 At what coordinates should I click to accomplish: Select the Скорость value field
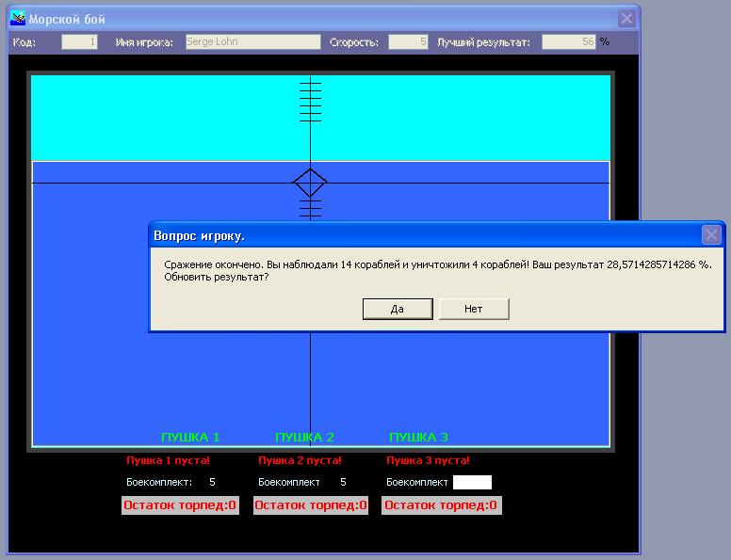pyautogui.click(x=408, y=42)
